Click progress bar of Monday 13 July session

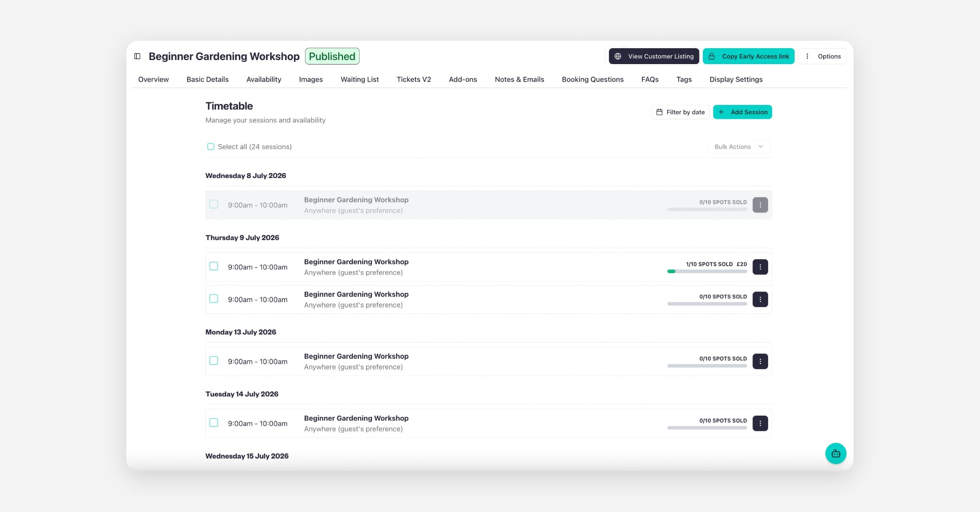707,366
